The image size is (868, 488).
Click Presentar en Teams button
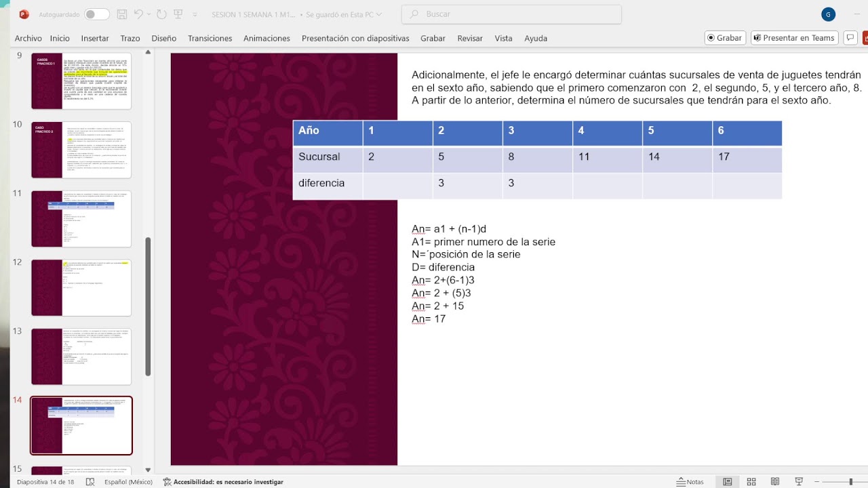click(794, 38)
